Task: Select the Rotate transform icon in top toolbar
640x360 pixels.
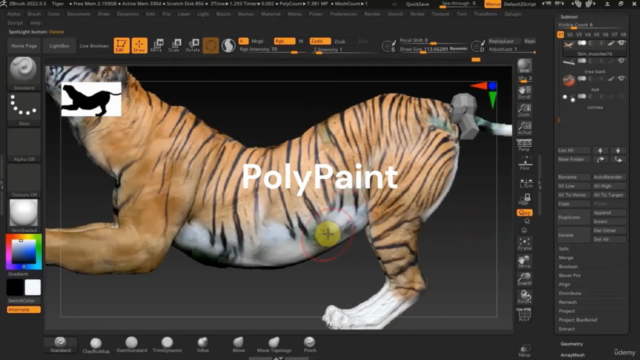Action: coord(193,45)
